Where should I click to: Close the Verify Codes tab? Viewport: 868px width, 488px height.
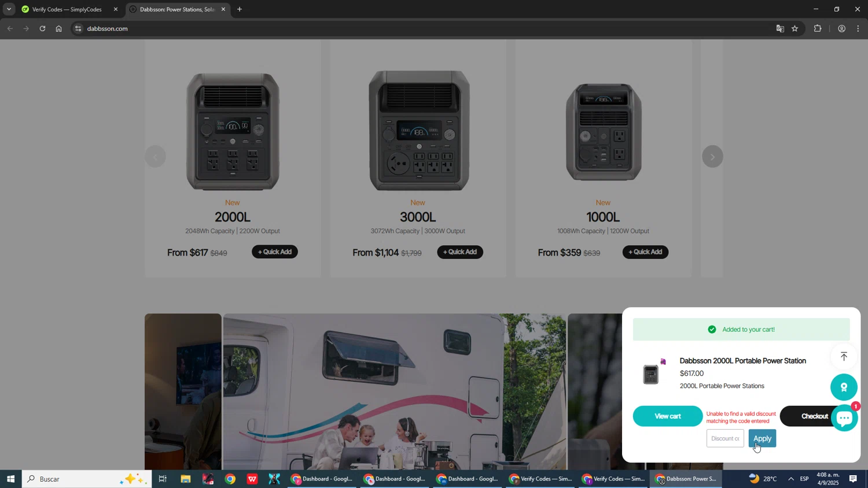[115, 9]
